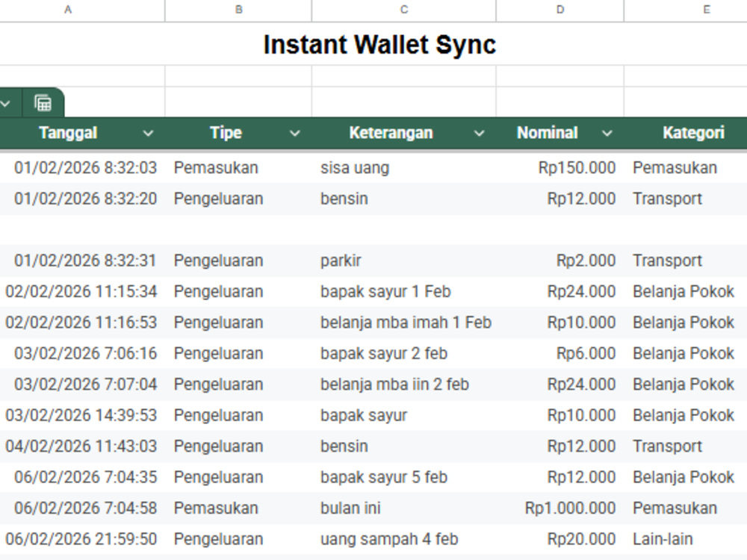747x560 pixels.
Task: Click the Rp150.000 amount cell
Action: point(560,167)
